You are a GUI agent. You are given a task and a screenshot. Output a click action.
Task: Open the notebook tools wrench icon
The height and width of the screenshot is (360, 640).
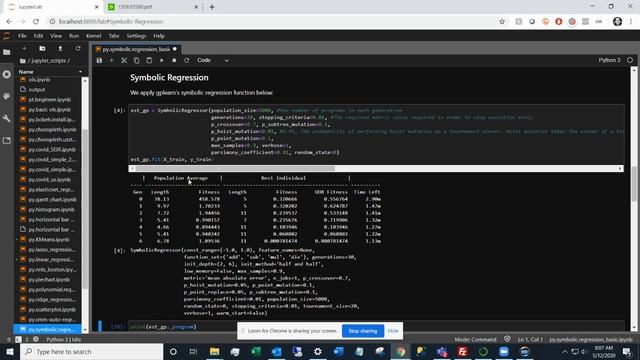[7, 118]
